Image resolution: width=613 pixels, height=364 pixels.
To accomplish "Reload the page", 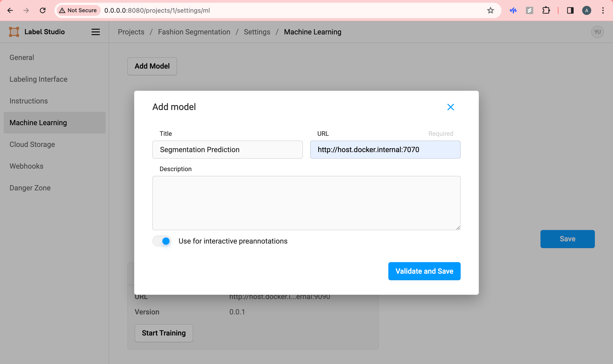I will click(43, 11).
